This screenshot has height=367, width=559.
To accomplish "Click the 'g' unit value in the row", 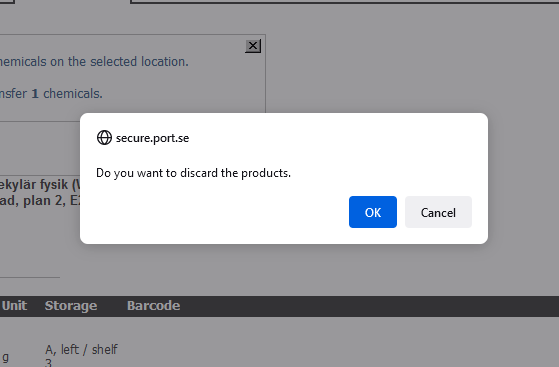I will 5,357.
